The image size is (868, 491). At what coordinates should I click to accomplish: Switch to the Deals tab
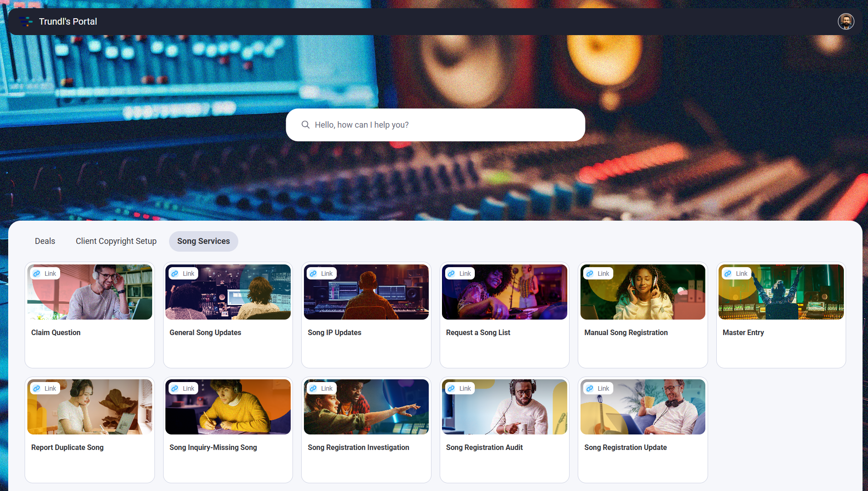point(45,241)
